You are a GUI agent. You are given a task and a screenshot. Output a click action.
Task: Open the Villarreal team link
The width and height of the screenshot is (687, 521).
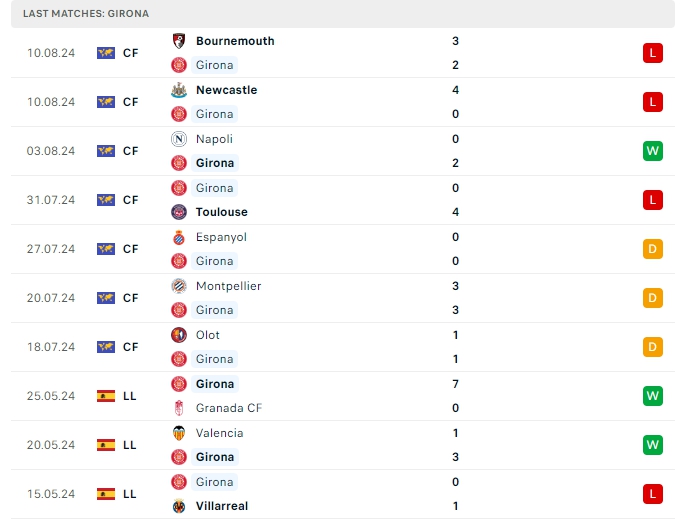tap(222, 506)
